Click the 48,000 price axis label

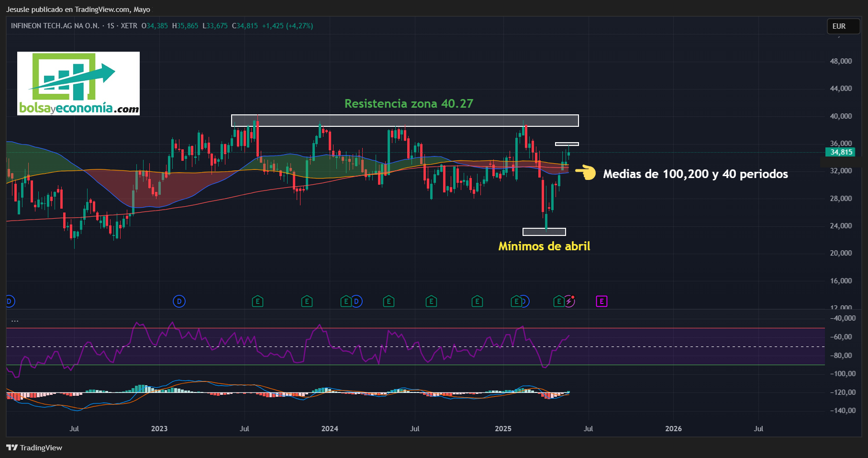click(841, 61)
